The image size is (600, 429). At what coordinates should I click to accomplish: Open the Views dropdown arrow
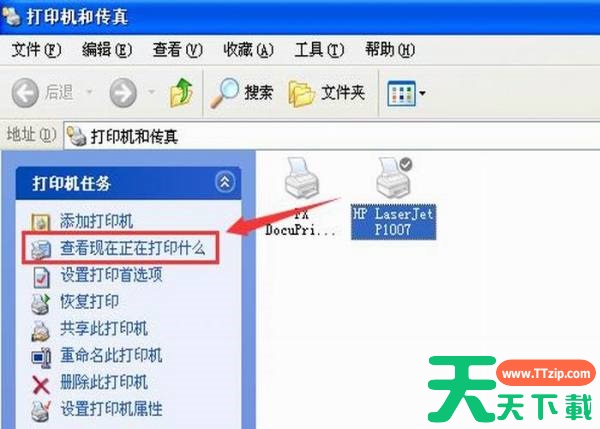point(422,93)
